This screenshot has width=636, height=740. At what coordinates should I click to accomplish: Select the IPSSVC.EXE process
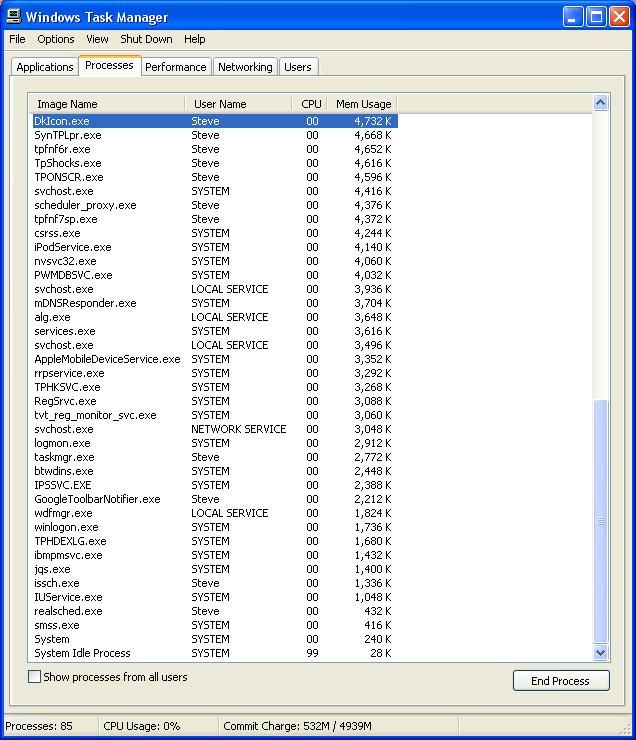click(215, 485)
